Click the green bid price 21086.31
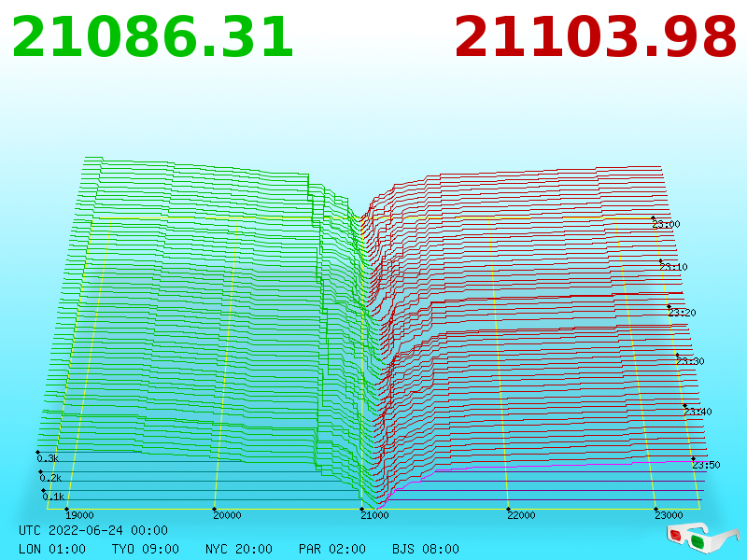Viewport: 747px width, 560px height. 152,37
